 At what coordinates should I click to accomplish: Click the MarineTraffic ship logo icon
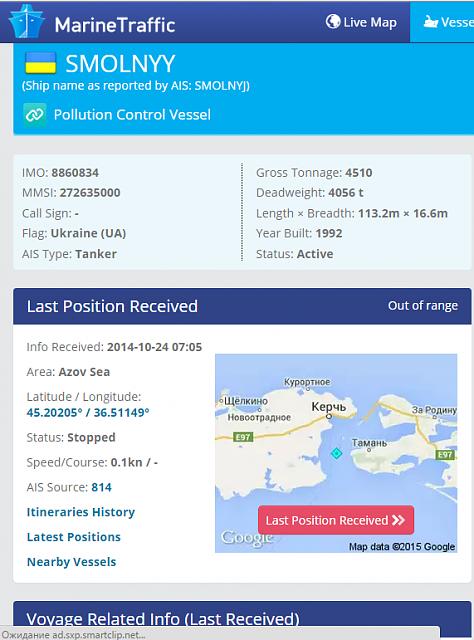coord(27,21)
